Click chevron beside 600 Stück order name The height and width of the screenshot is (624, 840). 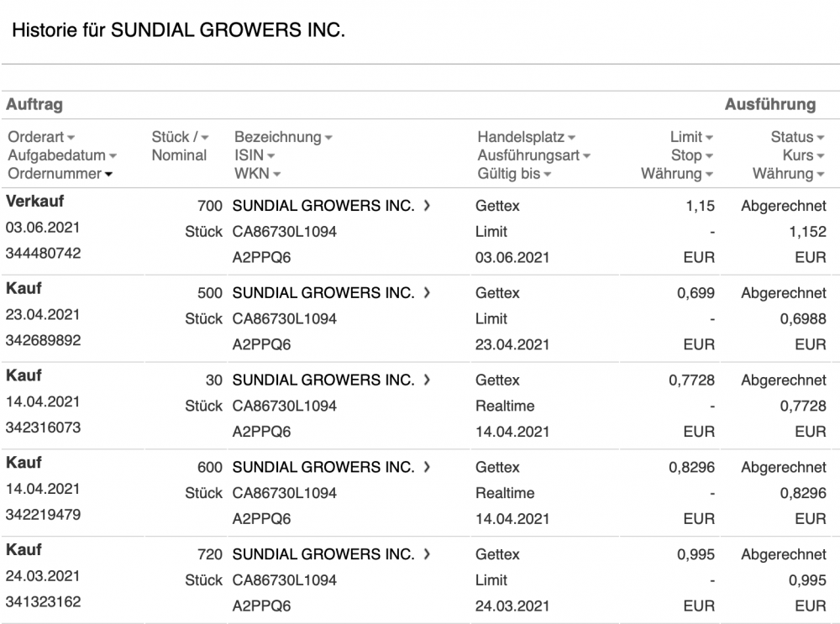428,467
